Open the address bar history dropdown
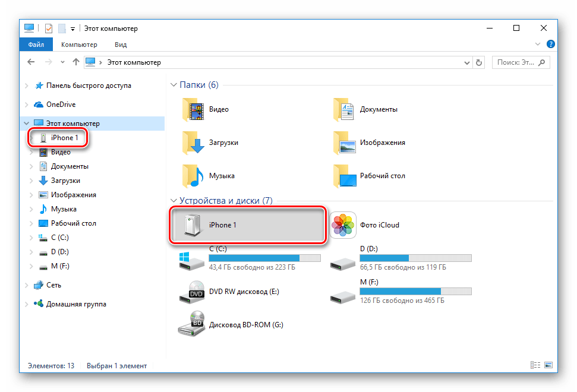The height and width of the screenshot is (392, 577). [x=466, y=62]
